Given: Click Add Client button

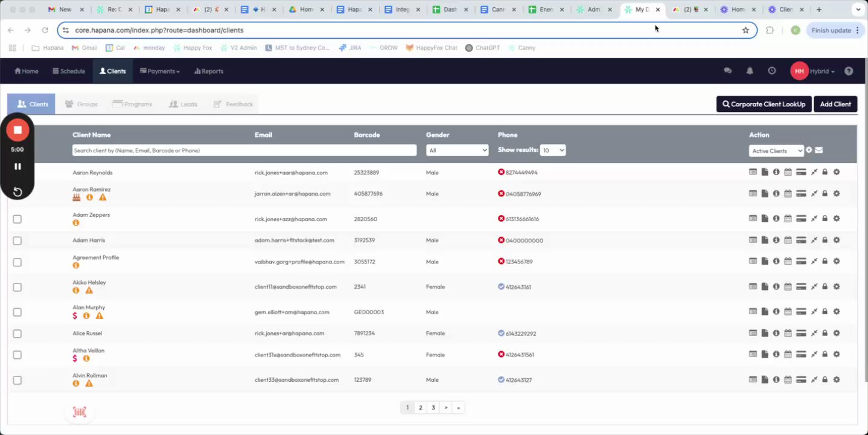Looking at the screenshot, I should click(x=835, y=104).
